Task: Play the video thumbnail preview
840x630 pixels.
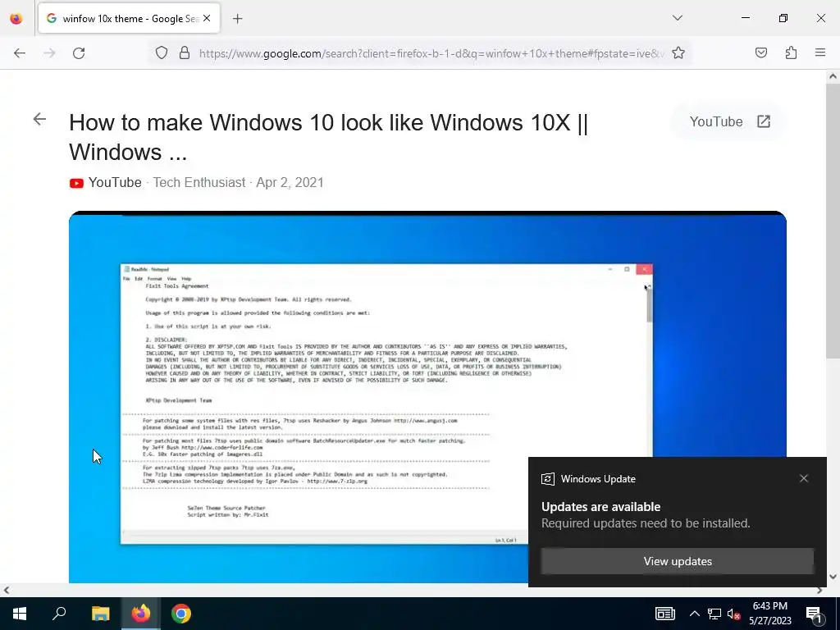Action: 427,397
